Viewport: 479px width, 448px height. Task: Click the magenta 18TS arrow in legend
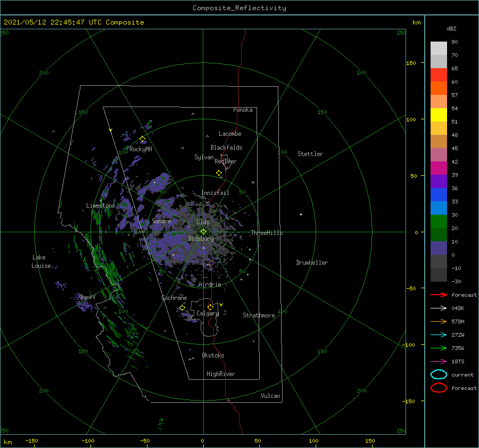click(x=439, y=362)
